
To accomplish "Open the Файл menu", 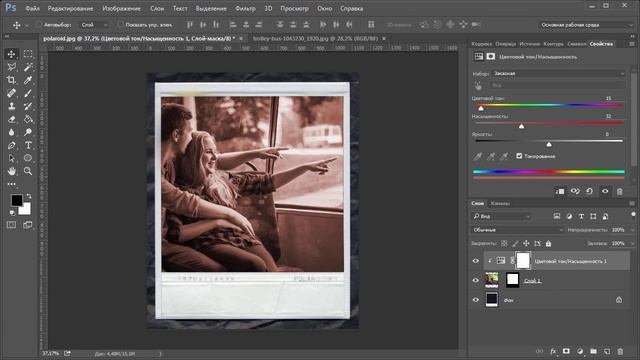I will [x=32, y=8].
